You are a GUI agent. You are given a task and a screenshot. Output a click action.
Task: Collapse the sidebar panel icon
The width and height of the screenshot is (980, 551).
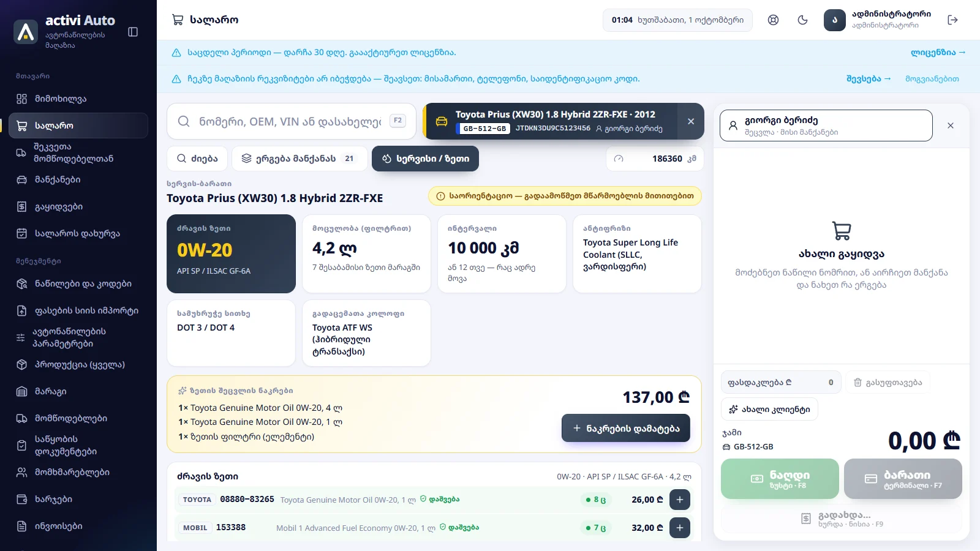[x=133, y=32]
